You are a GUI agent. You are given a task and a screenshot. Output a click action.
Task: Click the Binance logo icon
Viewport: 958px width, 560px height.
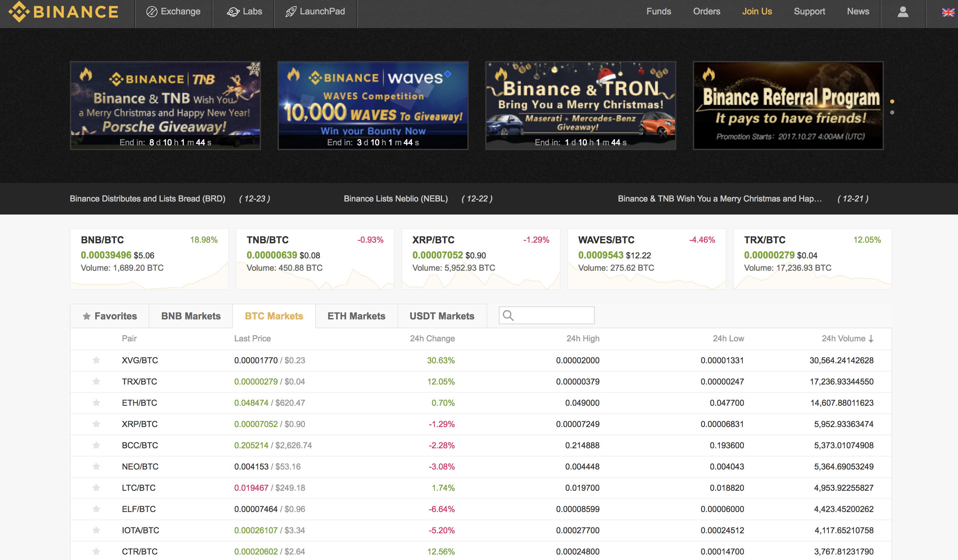point(19,12)
